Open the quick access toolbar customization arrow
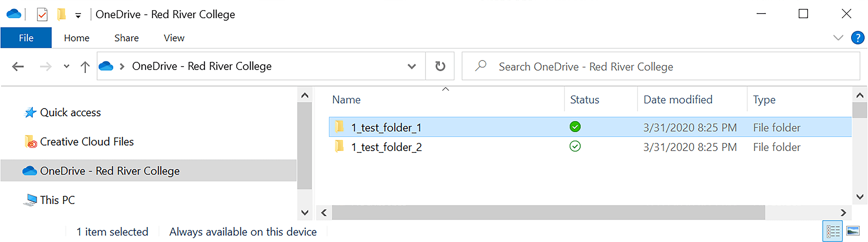868x242 pixels. 78,15
